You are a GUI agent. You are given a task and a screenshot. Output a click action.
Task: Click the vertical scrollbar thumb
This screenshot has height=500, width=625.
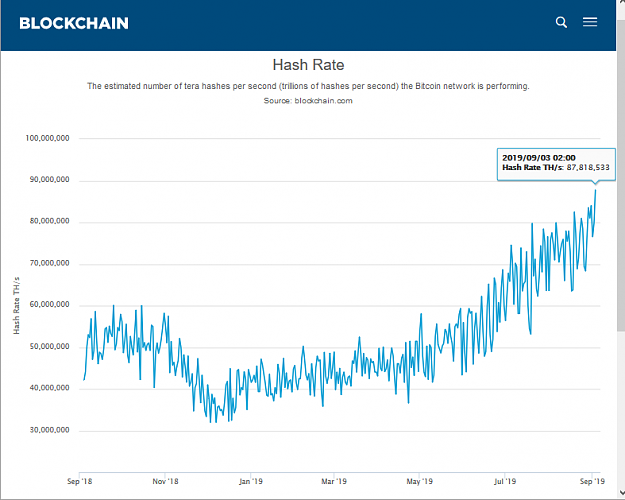click(x=621, y=175)
